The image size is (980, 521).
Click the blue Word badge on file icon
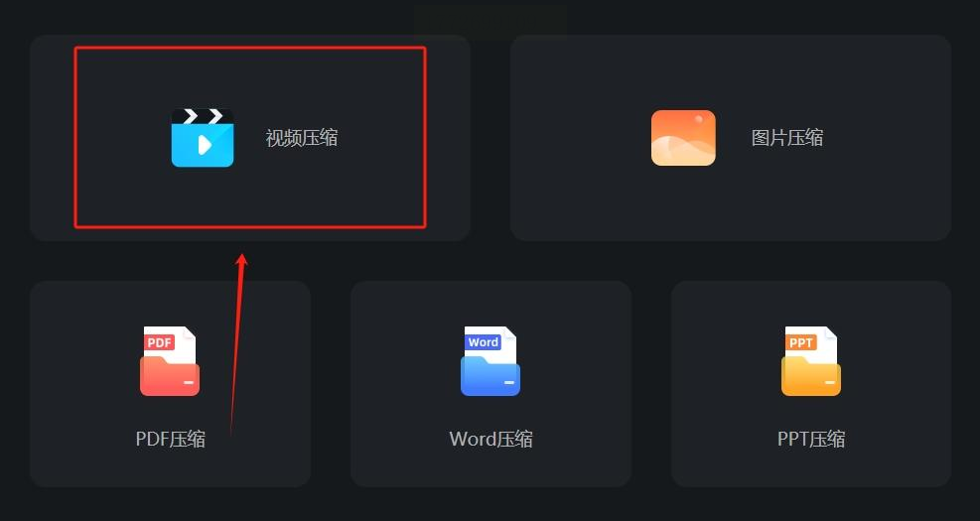click(484, 342)
